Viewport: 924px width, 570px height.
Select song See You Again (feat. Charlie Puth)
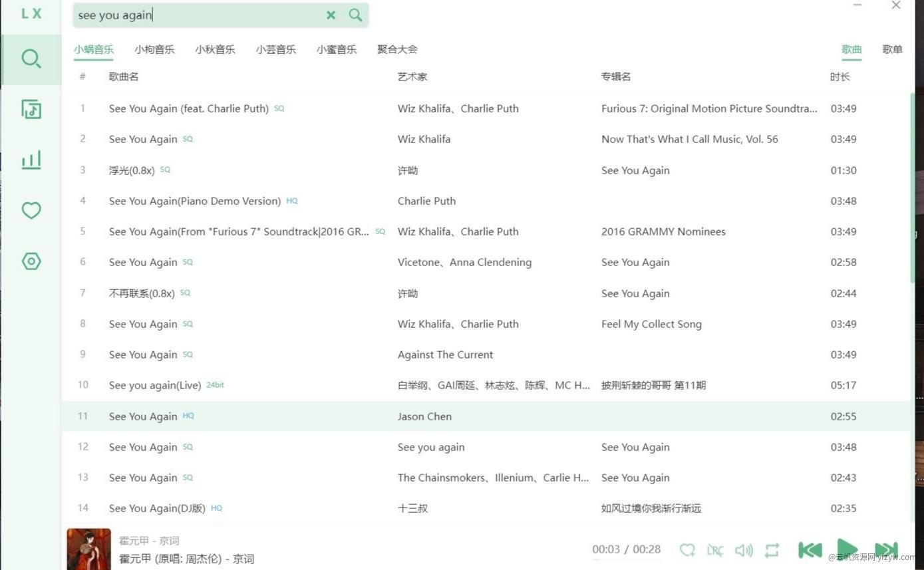coord(486,108)
